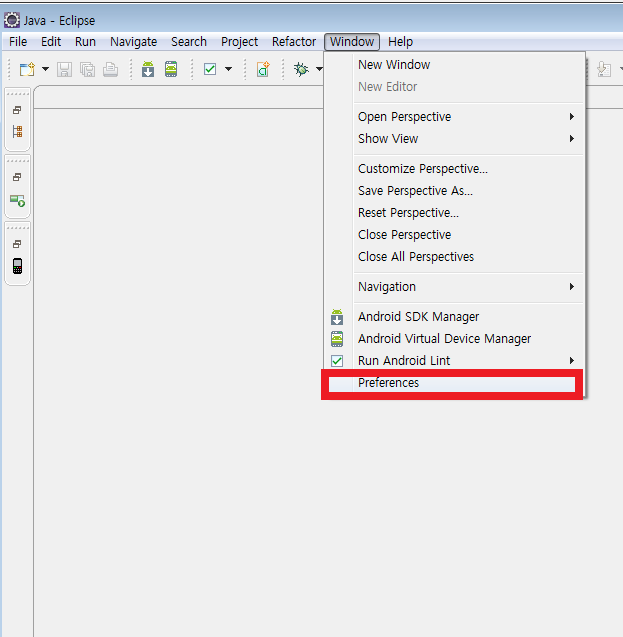Open the Refactor menu
The image size is (623, 637).
tap(294, 42)
